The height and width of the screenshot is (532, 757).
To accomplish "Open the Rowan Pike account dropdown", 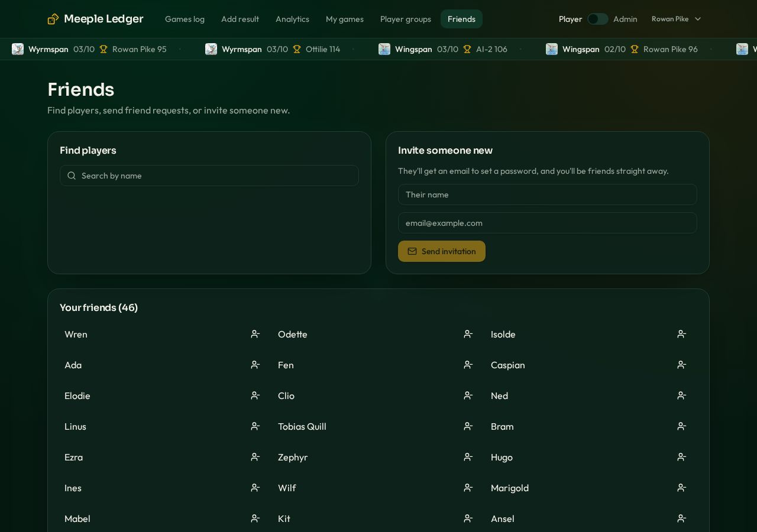I will (x=677, y=19).
